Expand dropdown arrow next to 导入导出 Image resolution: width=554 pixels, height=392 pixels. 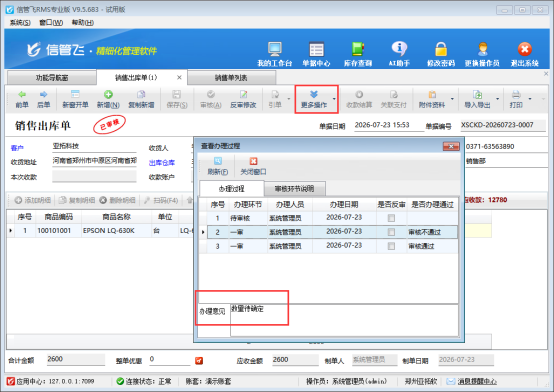[497, 99]
